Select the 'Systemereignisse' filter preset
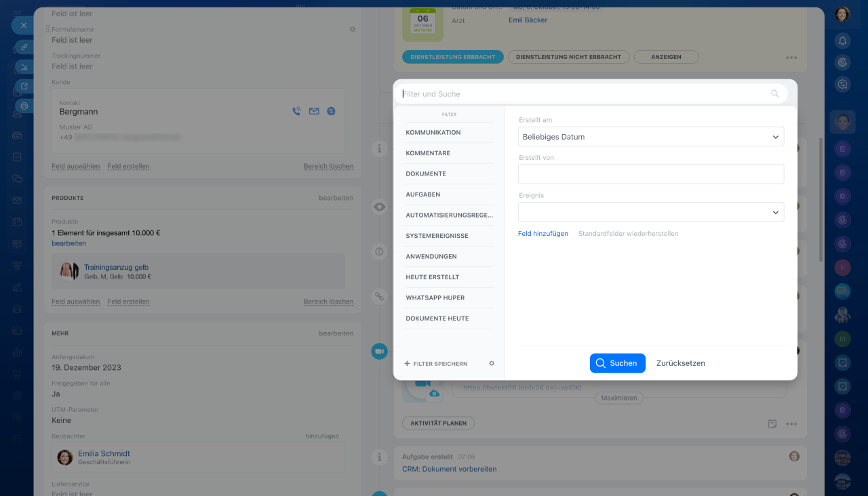The height and width of the screenshot is (496, 868). pos(437,236)
